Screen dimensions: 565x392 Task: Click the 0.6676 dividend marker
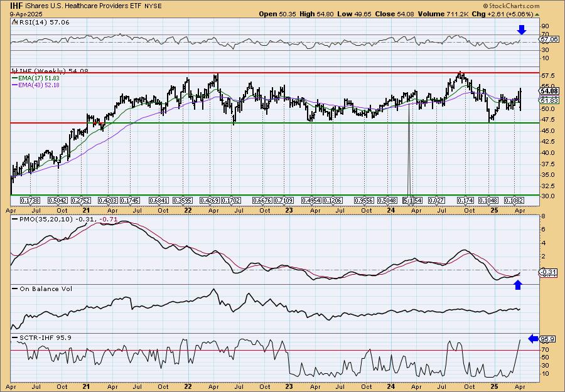[262, 201]
